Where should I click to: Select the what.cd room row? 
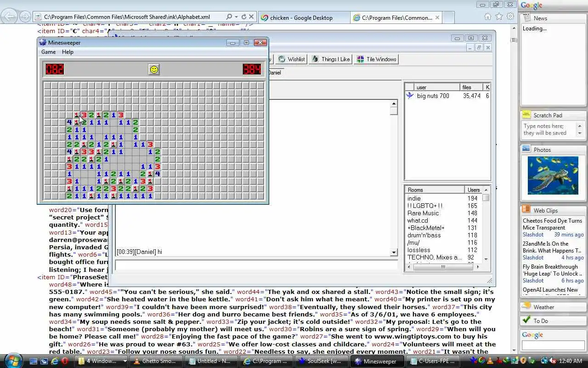click(443, 220)
